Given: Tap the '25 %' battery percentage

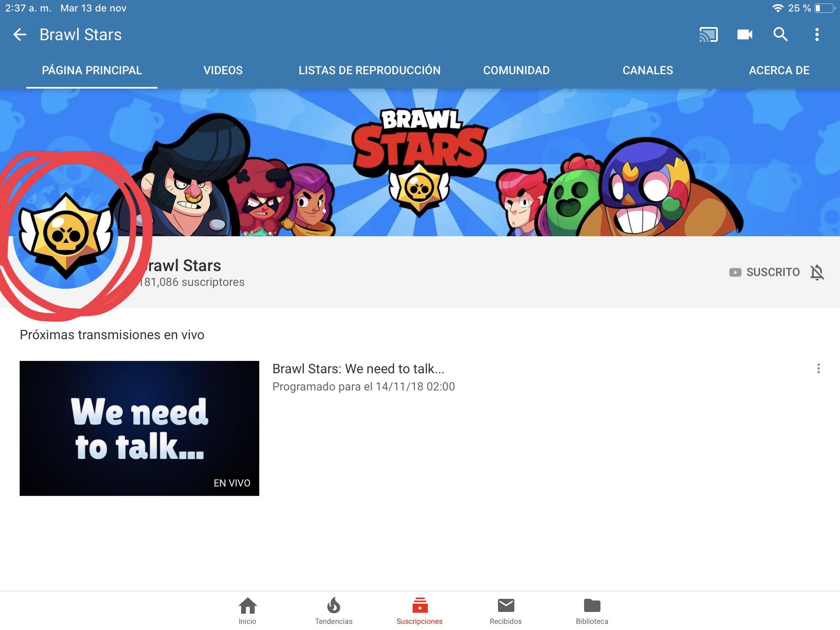Looking at the screenshot, I should tap(799, 8).
